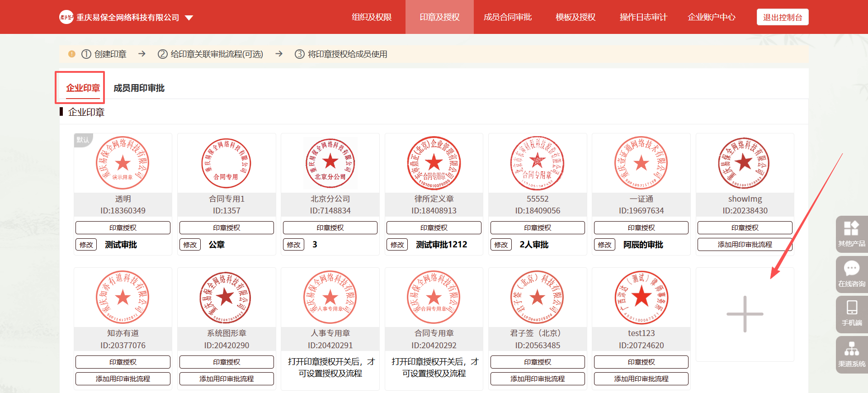Screen dimensions: 868x393
Task: Select the test123 seal image
Action: (641, 298)
